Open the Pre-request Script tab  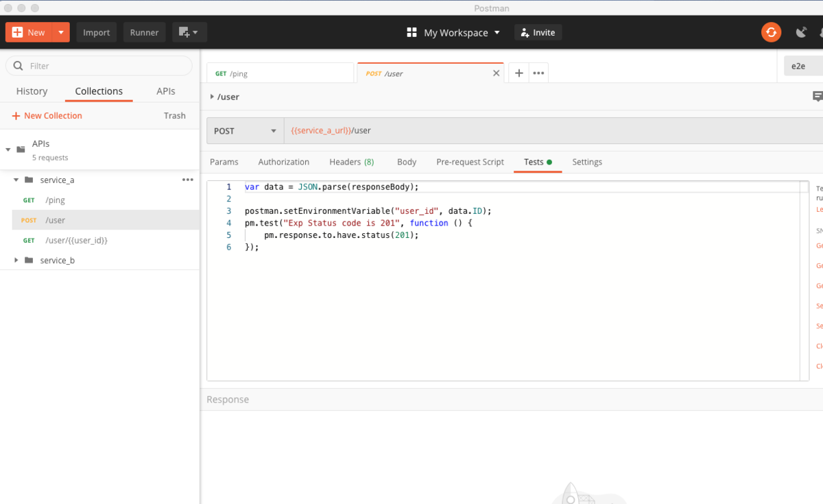tap(470, 162)
